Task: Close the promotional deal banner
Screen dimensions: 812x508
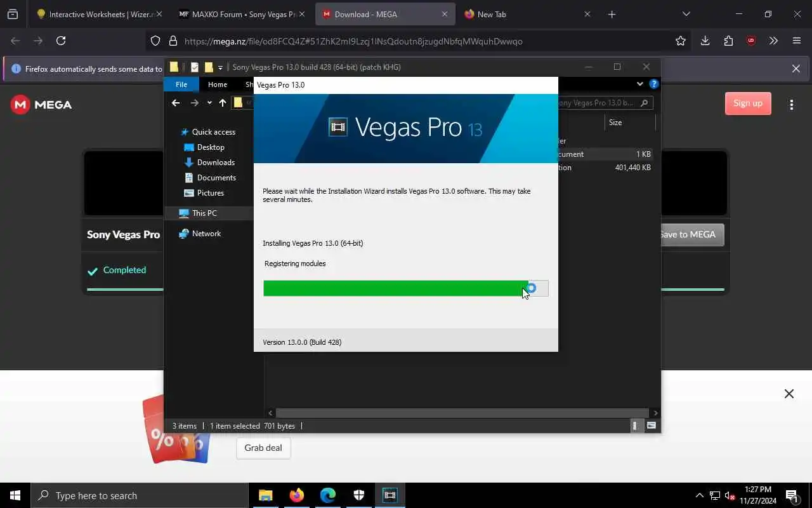Action: click(789, 394)
